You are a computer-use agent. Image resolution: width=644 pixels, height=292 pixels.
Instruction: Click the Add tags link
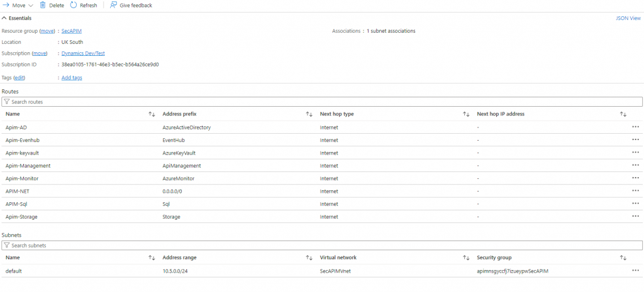pyautogui.click(x=72, y=78)
